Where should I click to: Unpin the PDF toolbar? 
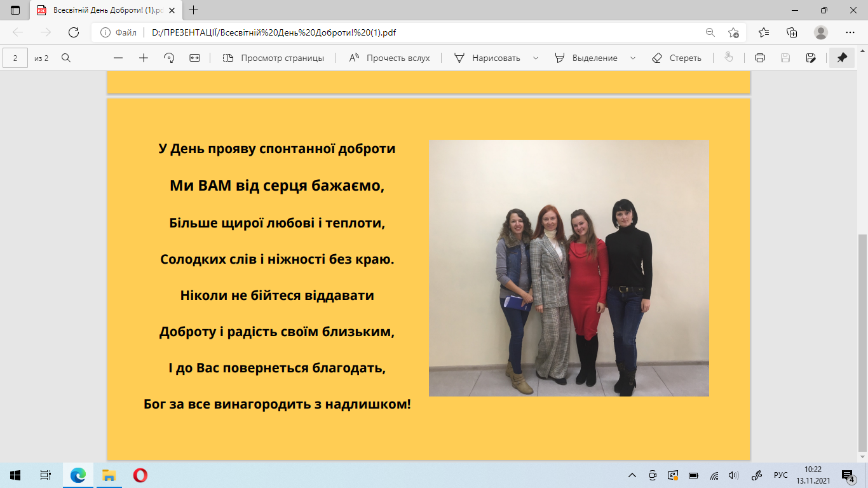tap(842, 58)
